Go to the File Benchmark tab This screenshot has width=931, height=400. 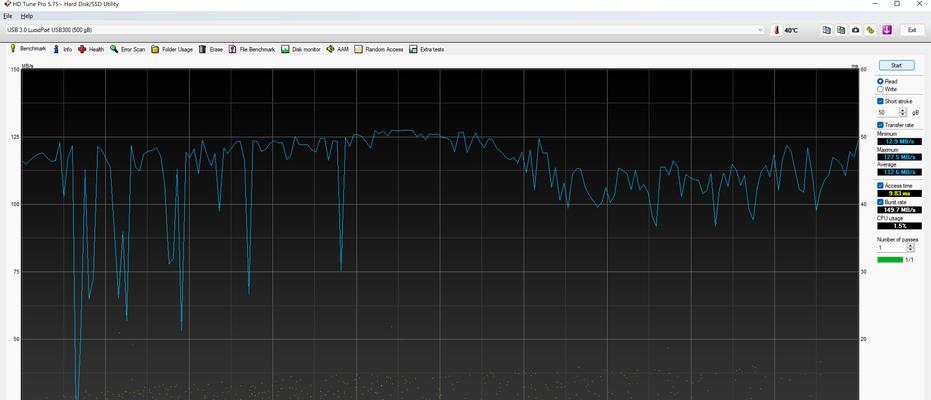[x=252, y=49]
